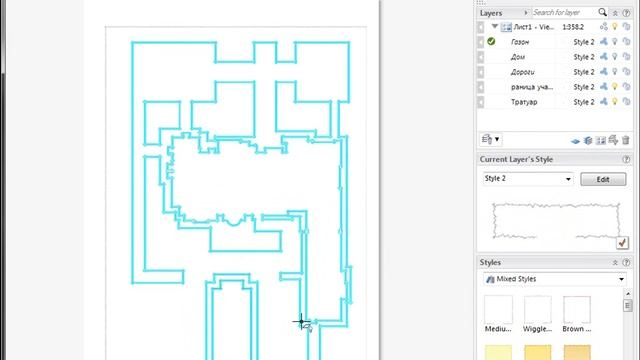Open help for Current Layer's Style panel
The width and height of the screenshot is (640, 360).
627,160
